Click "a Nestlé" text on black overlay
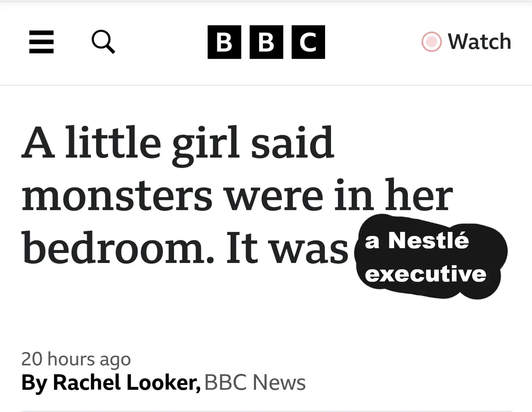The height and width of the screenshot is (412, 532). (417, 241)
